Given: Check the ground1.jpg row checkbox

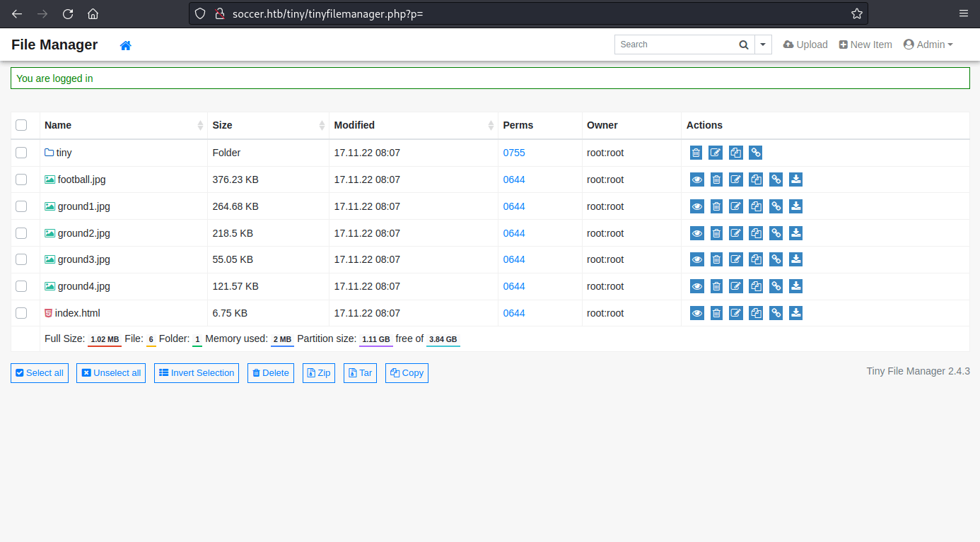Looking at the screenshot, I should tap(21, 206).
